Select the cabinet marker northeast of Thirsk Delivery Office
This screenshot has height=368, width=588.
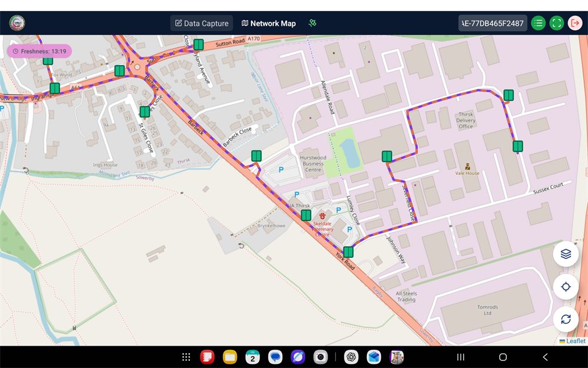click(509, 95)
